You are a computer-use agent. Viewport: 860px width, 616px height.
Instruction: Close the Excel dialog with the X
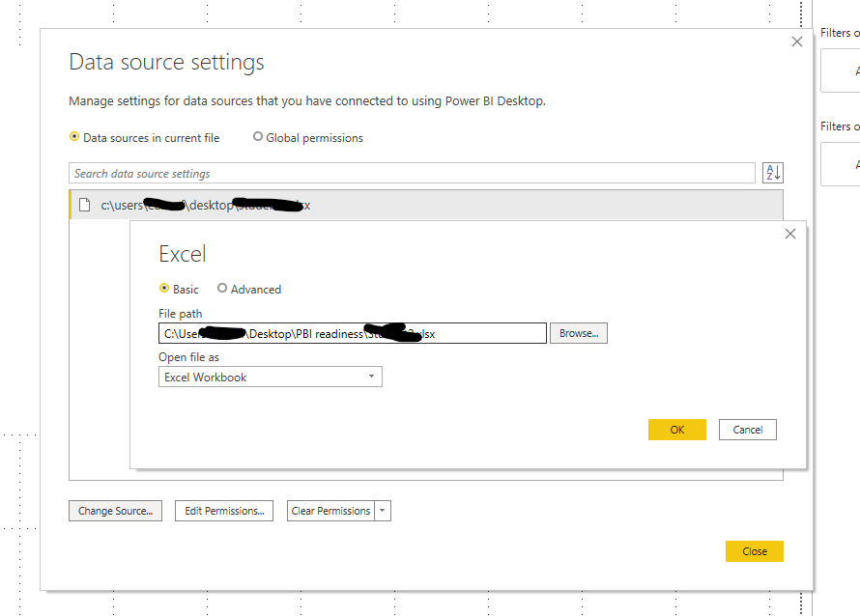[789, 234]
